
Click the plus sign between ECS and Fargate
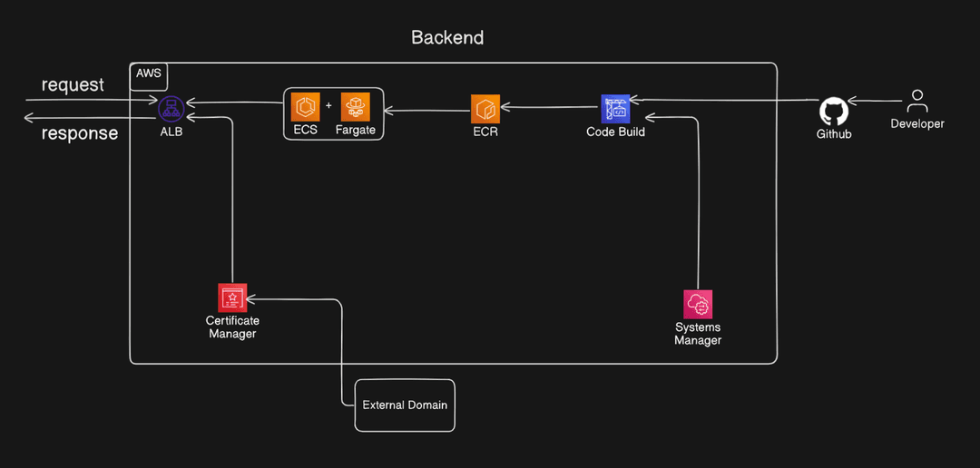coord(328,105)
